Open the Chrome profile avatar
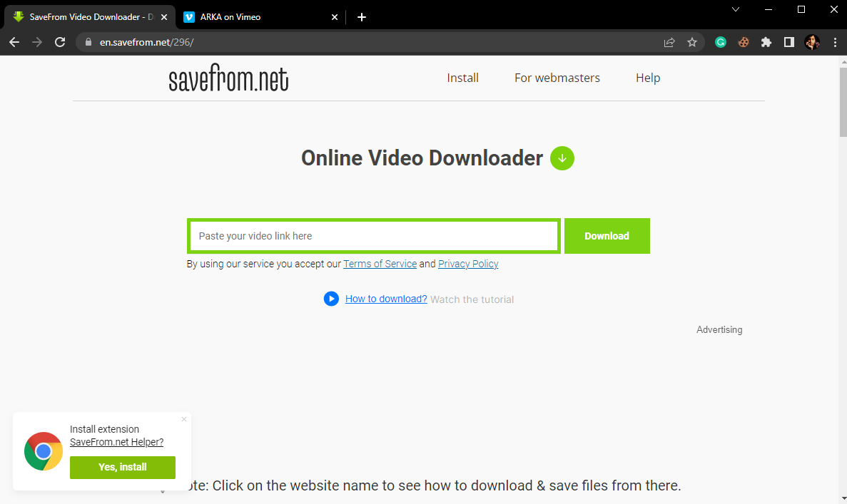The height and width of the screenshot is (504, 847). click(x=812, y=42)
